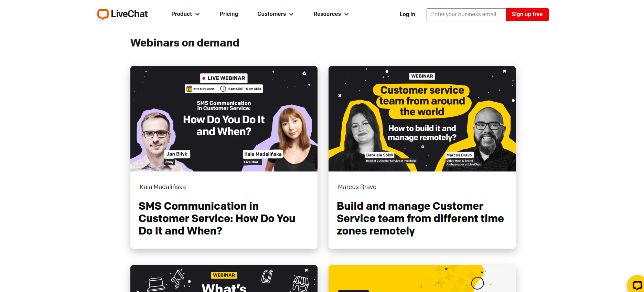This screenshot has height=292, width=644.
Task: Open the SMS Communication webinar title
Action: pos(217,218)
